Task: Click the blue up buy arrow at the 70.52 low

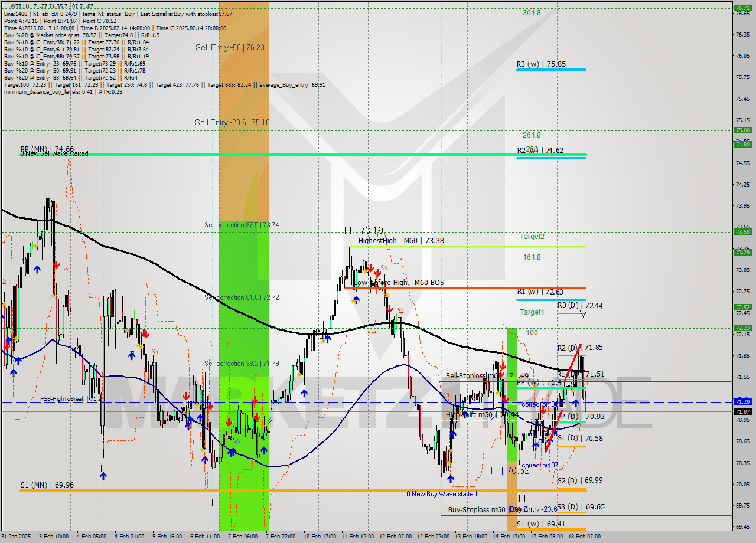Action: tap(535, 444)
